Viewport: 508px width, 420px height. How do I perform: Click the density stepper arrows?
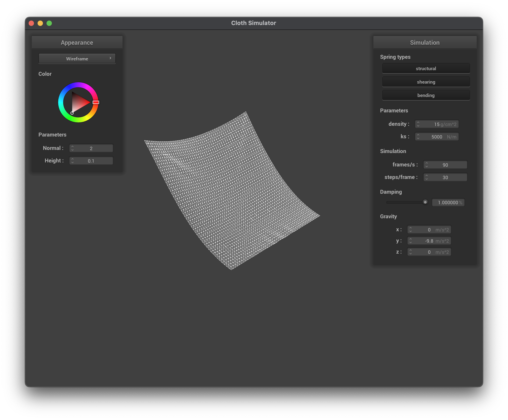pyautogui.click(x=418, y=124)
